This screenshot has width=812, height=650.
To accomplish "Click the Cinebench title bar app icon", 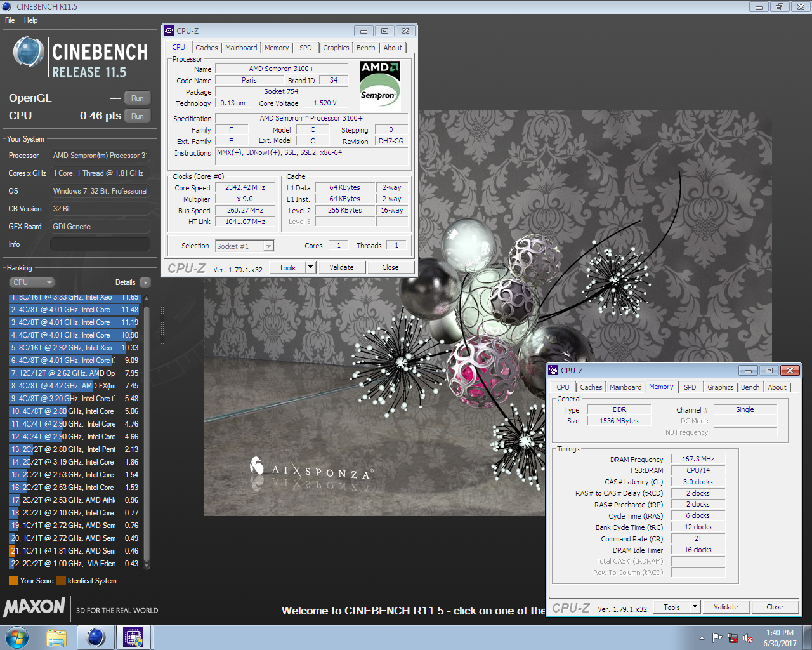I will click(x=7, y=6).
